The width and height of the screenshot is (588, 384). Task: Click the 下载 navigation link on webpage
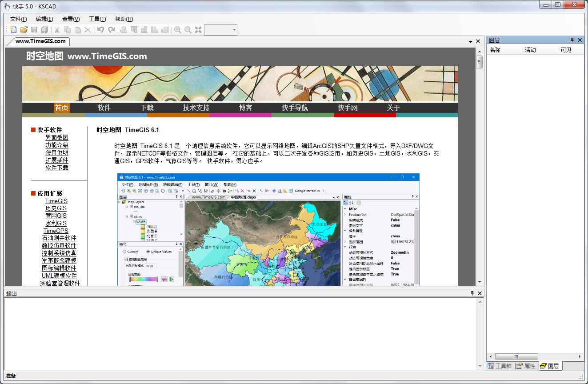[147, 108]
